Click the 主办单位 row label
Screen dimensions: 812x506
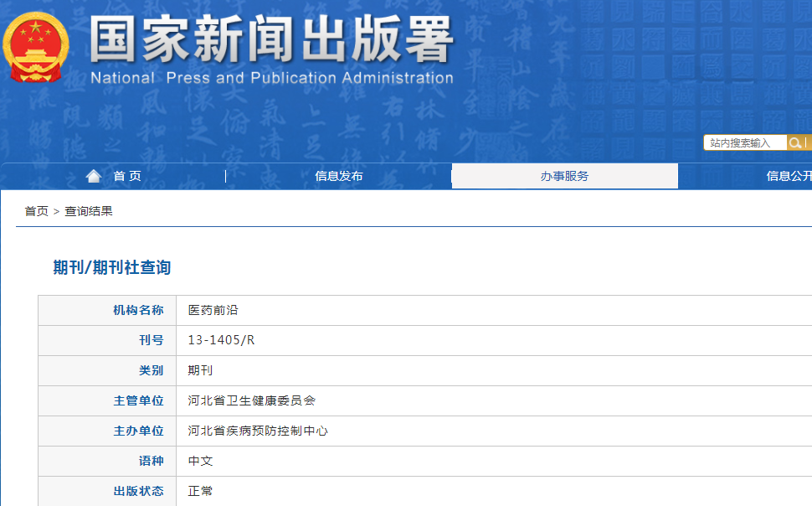pyautogui.click(x=138, y=431)
